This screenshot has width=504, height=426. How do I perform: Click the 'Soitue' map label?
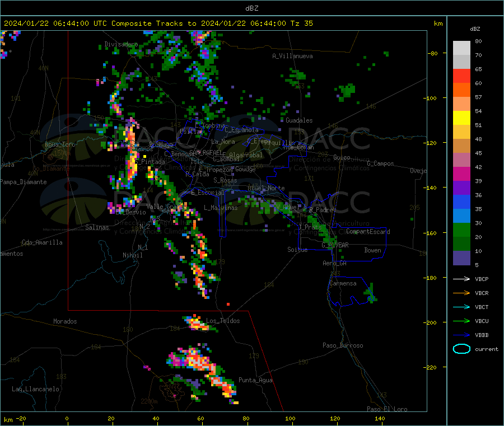click(297, 250)
